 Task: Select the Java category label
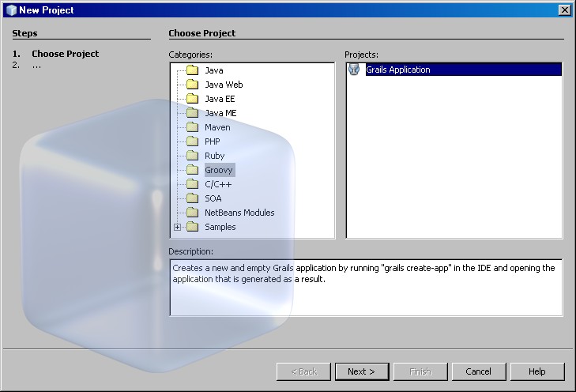214,70
